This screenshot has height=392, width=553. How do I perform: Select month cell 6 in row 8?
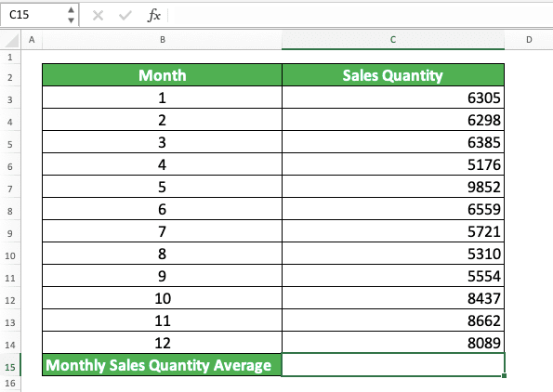(163, 209)
